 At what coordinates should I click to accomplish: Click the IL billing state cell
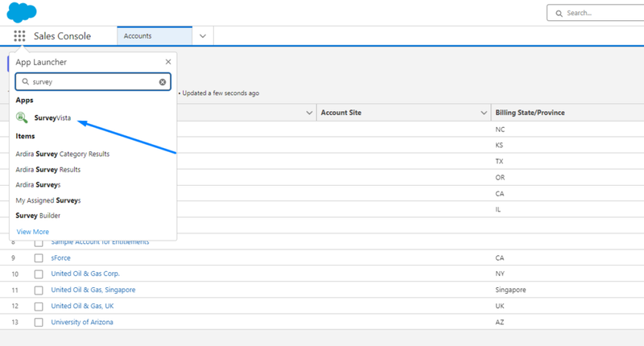[497, 210]
